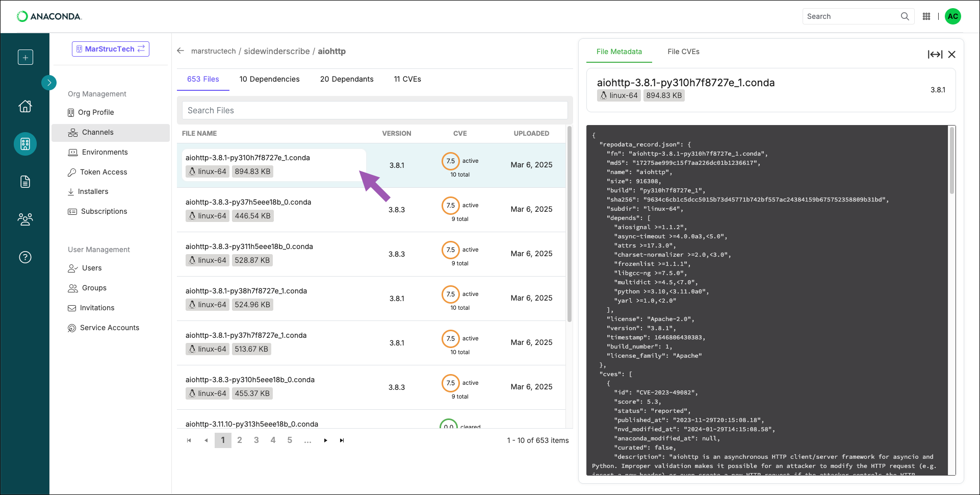Click sidewinderscribe in the breadcrumb
This screenshot has height=495, width=980.
277,51
